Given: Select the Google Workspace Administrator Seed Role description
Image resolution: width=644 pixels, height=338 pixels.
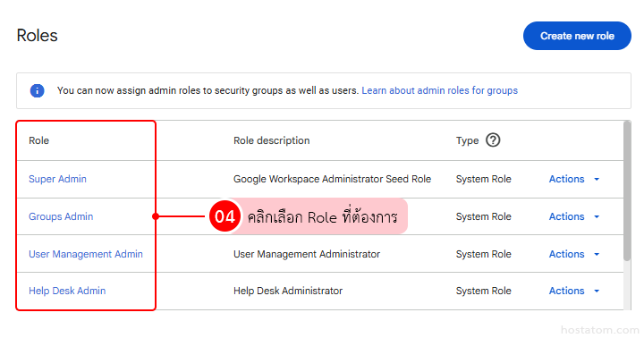Looking at the screenshot, I should [332, 179].
